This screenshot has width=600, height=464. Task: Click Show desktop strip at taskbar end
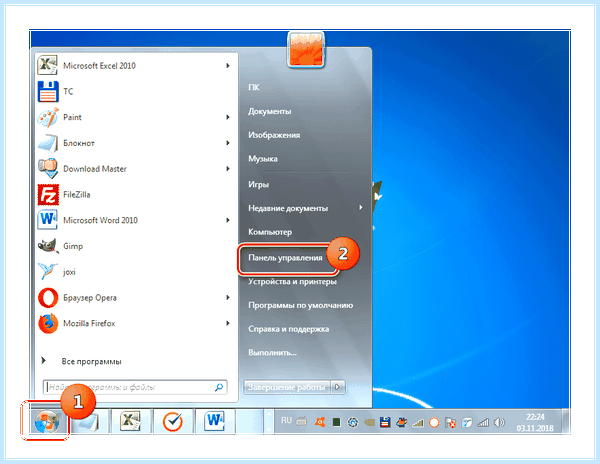[x=566, y=422]
